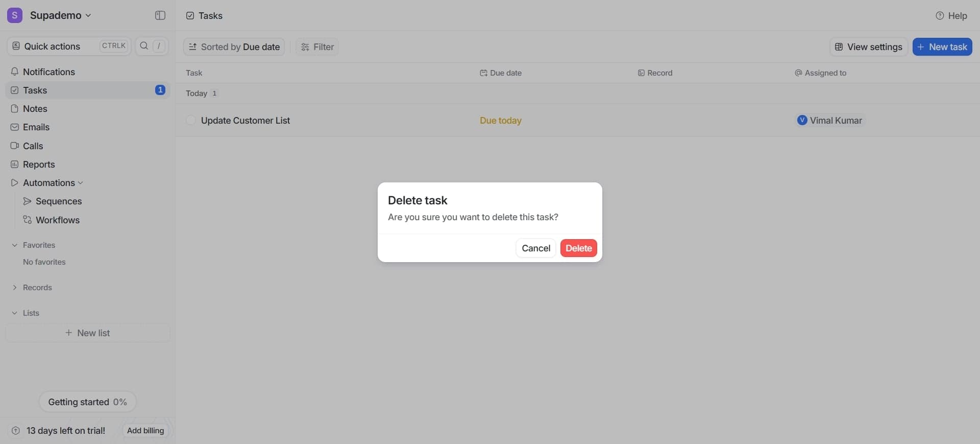Click the Supademo workspace avatar icon
The image size is (980, 444).
[x=14, y=15]
